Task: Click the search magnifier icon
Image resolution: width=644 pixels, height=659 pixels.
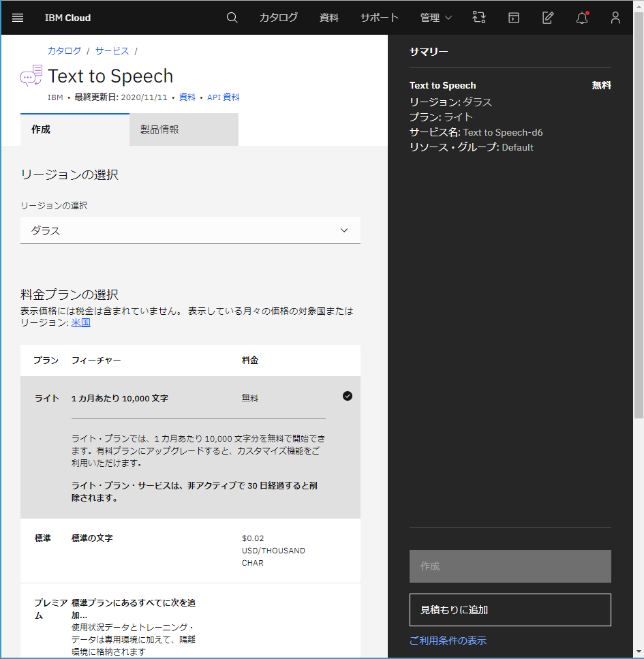Action: pyautogui.click(x=232, y=18)
